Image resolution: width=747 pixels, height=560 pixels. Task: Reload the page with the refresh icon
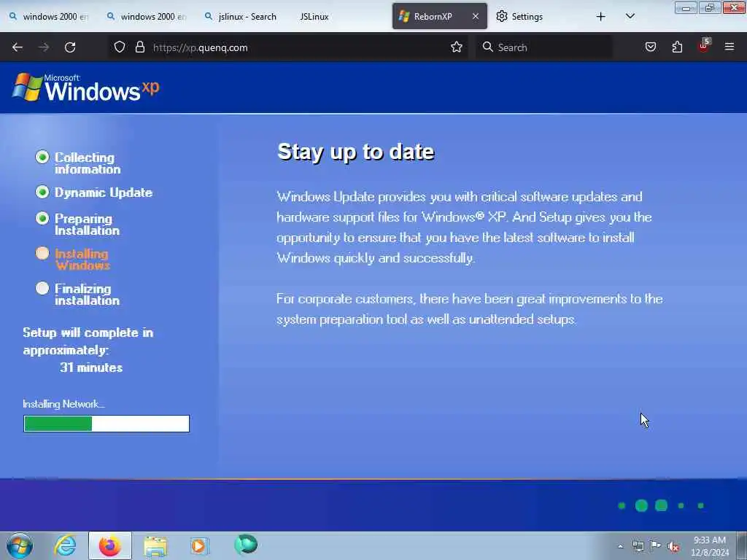click(70, 47)
